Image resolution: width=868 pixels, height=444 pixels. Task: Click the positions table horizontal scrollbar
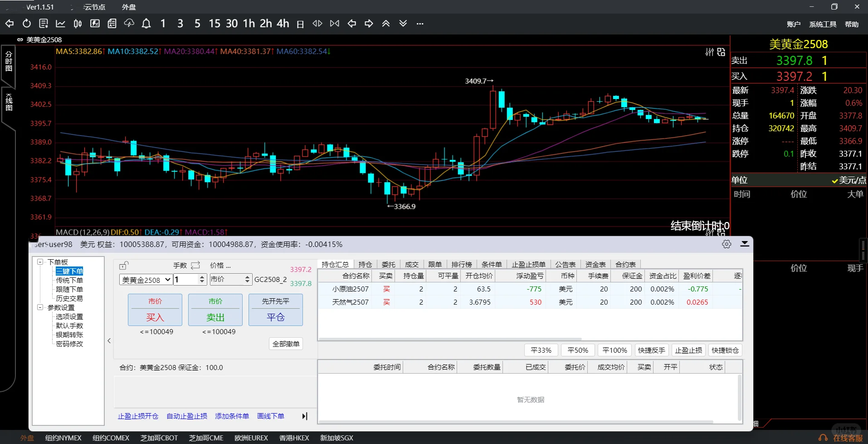coord(450,339)
